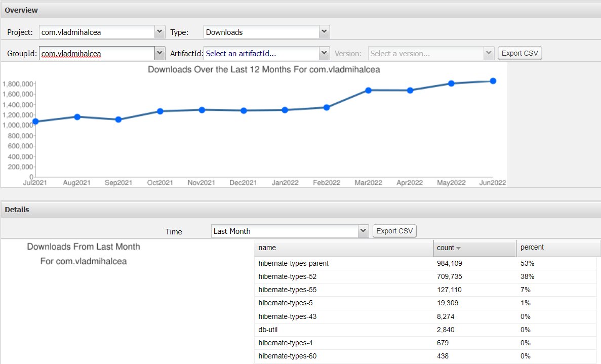Select the hibernate-types-60 row
Viewport: 601px width, 364px height.
425,356
